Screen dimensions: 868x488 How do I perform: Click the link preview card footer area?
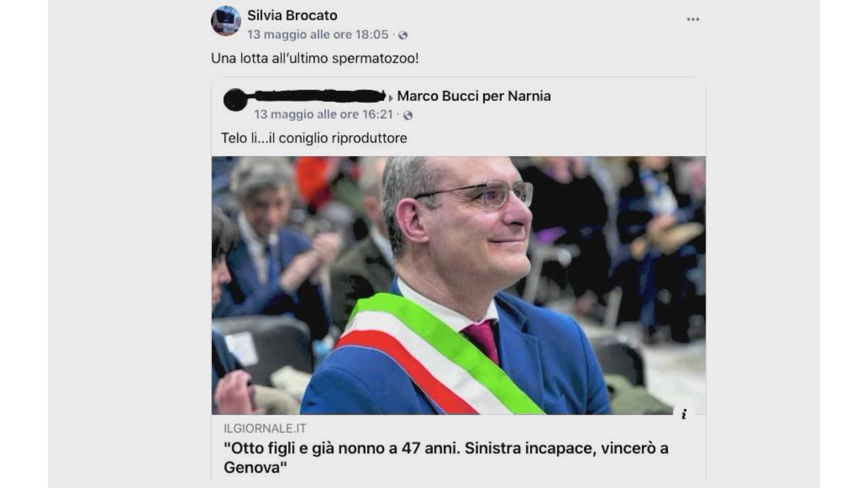click(458, 447)
